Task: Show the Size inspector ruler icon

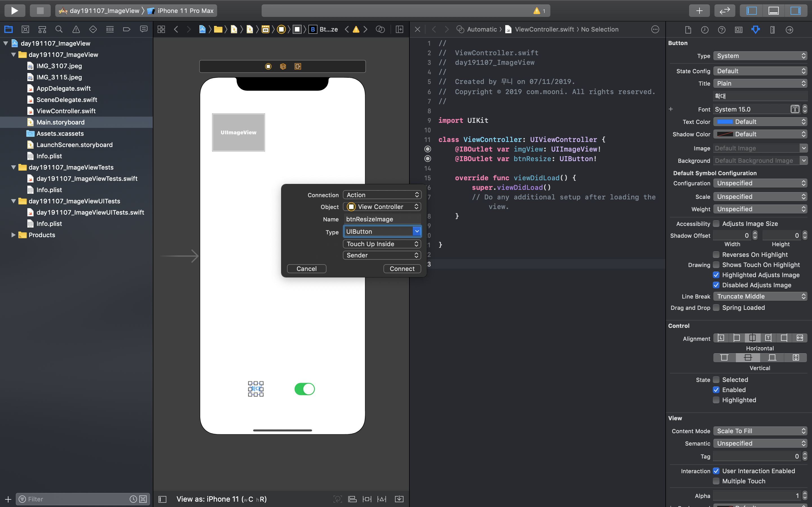Action: pos(773,30)
